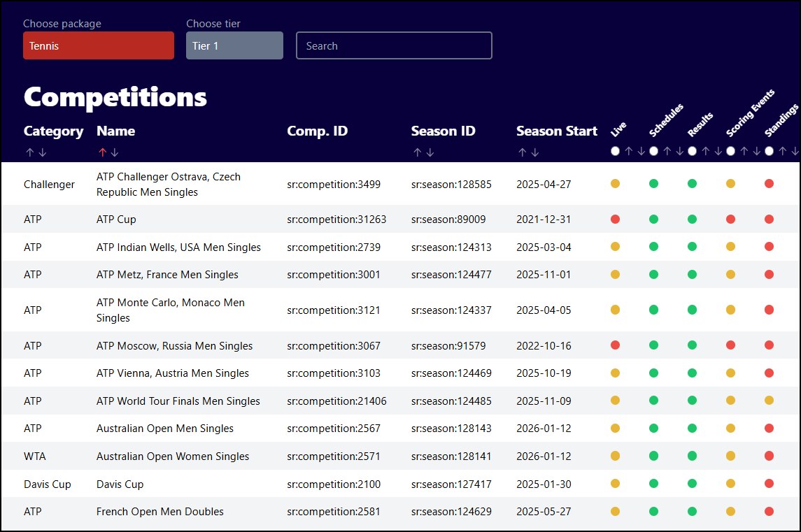Click the WTA category cell
801x532 pixels.
pyautogui.click(x=35, y=456)
